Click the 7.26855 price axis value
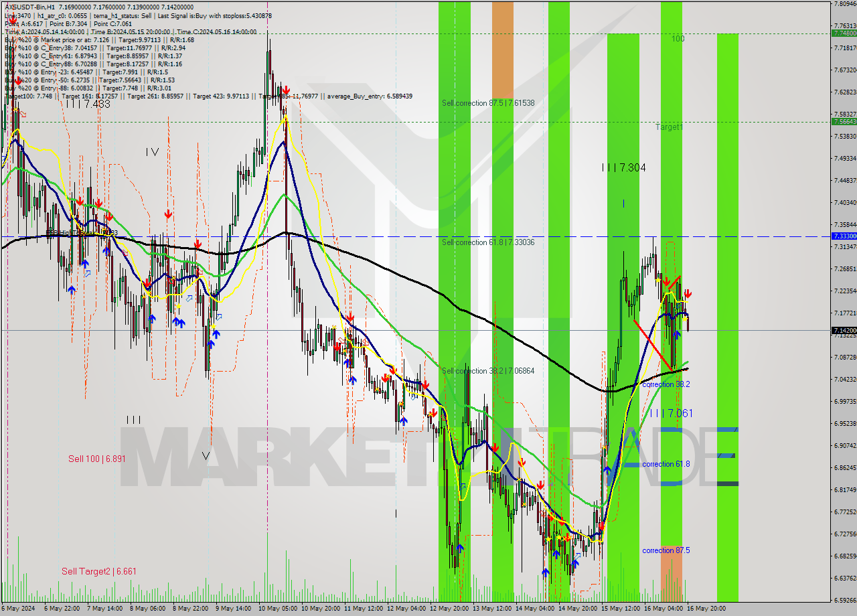 click(x=845, y=268)
